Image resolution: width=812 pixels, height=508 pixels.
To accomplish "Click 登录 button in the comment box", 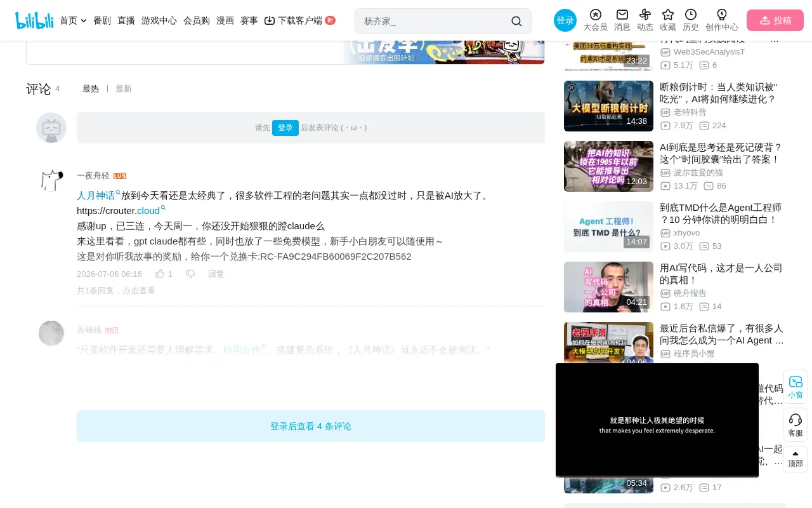I will coord(285,128).
